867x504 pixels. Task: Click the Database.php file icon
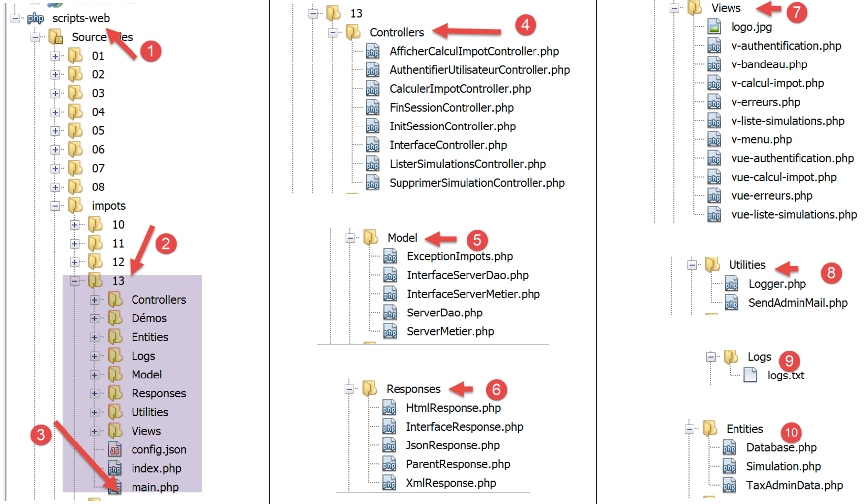click(729, 447)
